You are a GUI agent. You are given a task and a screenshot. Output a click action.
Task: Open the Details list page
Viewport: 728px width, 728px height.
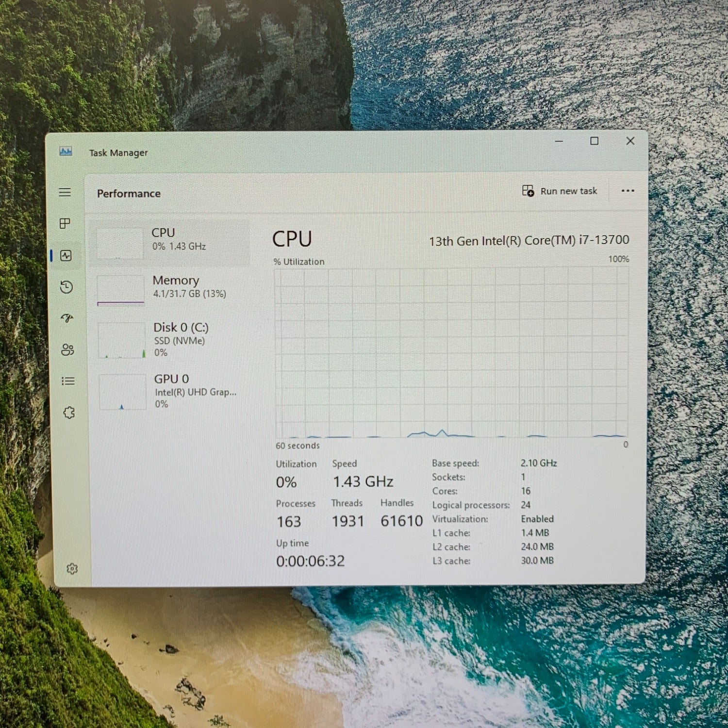pos(68,381)
